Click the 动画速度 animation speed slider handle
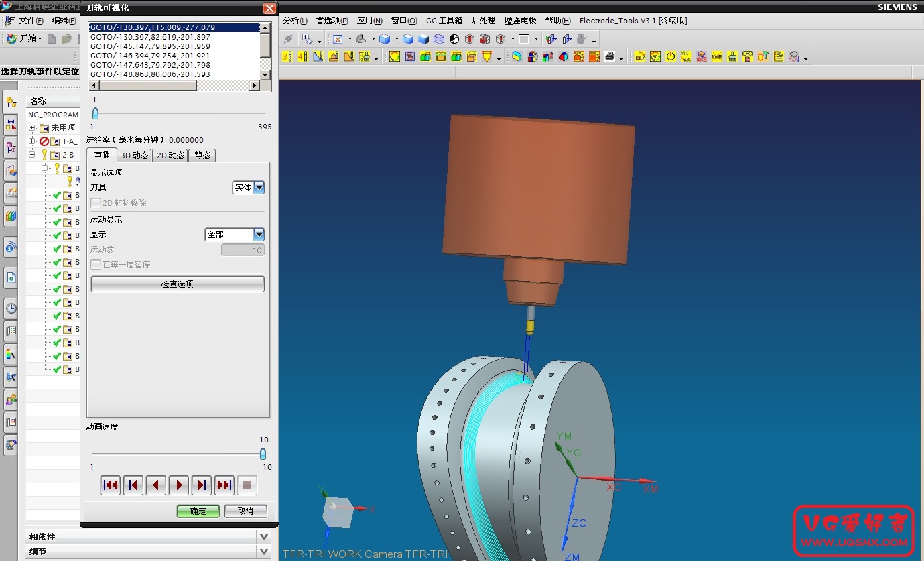 click(x=263, y=454)
